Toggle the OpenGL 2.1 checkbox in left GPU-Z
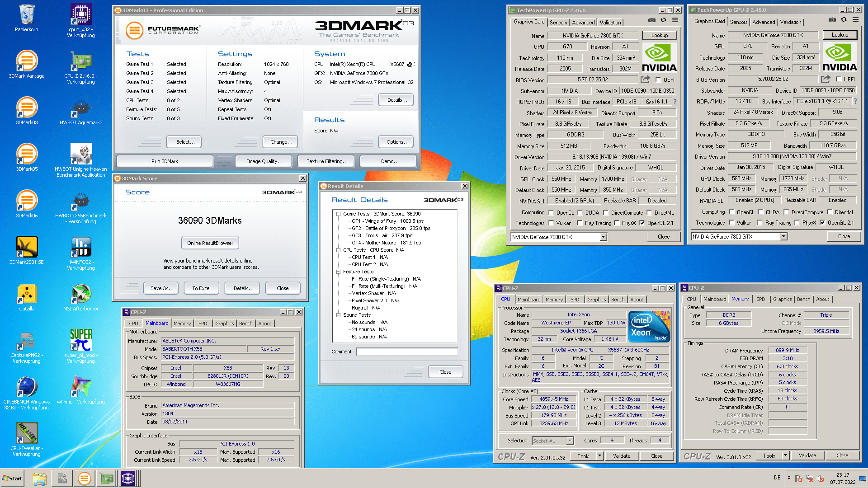Viewport: 868px width, 488px height. [x=642, y=223]
